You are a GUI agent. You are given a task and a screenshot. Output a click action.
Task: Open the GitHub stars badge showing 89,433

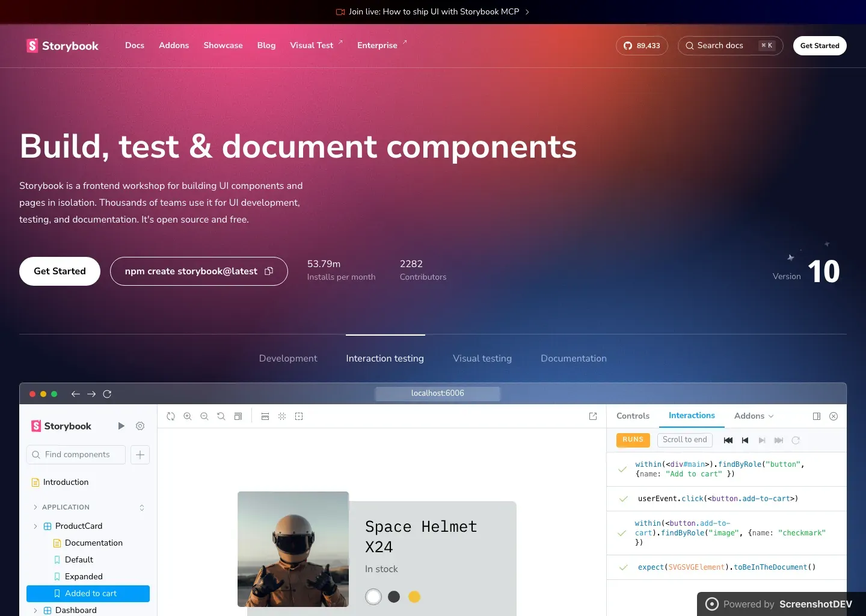(x=642, y=46)
